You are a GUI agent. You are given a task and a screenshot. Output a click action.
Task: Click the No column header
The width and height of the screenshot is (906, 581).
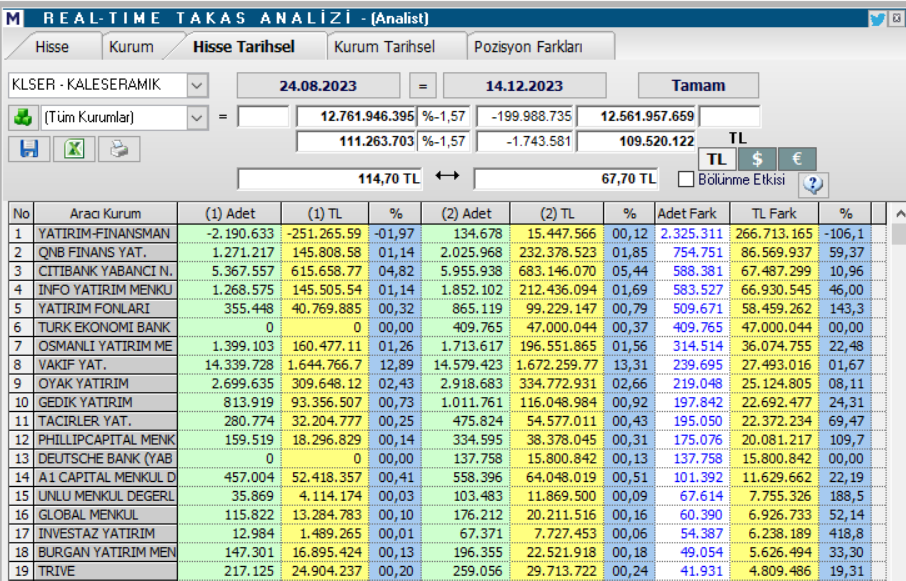pyautogui.click(x=21, y=214)
